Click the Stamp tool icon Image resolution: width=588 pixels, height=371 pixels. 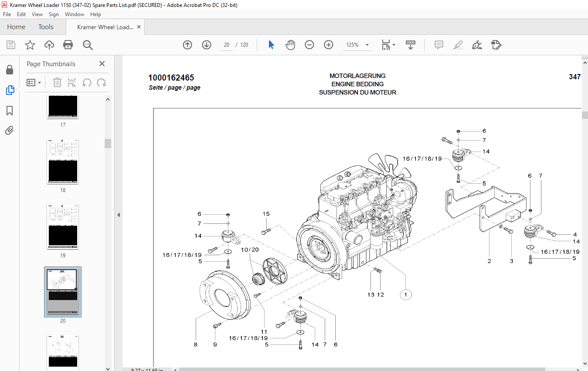coord(496,45)
